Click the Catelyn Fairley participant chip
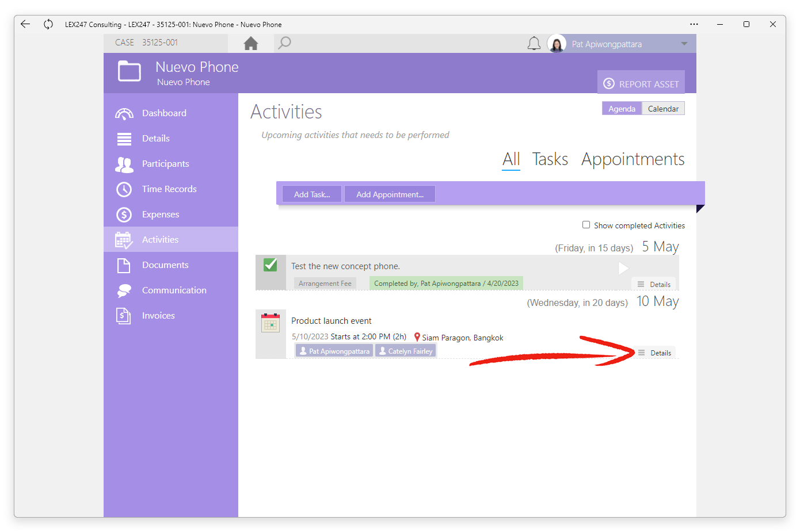This screenshot has width=800, height=532. [x=406, y=351]
